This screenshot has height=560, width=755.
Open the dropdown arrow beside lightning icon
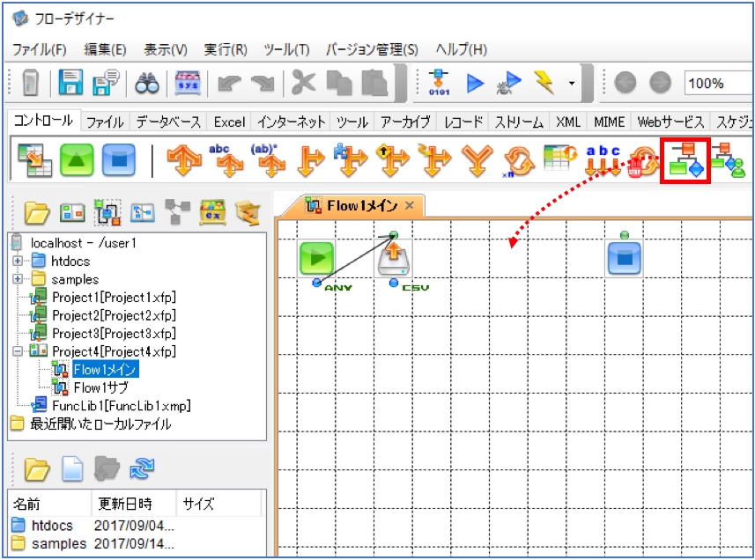[572, 84]
